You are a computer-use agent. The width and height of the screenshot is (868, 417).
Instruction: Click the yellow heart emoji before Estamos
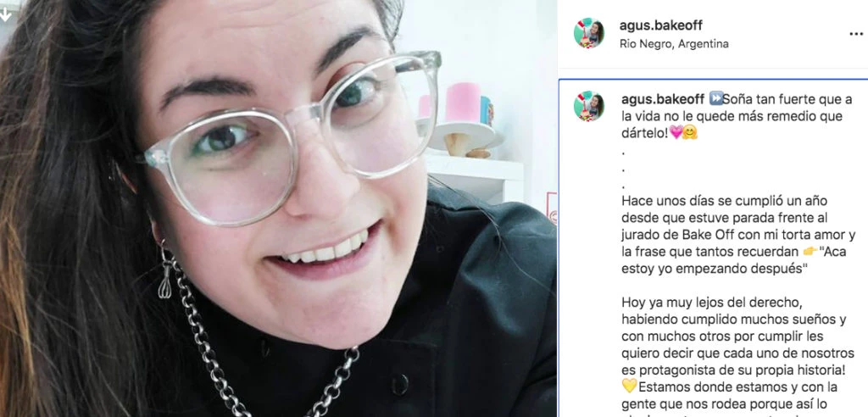[630, 386]
